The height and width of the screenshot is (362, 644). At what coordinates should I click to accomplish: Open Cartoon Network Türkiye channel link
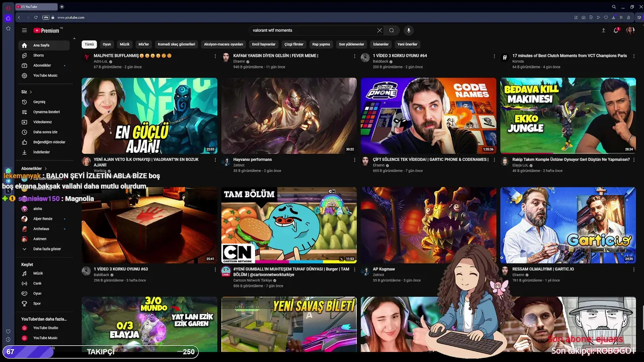(x=252, y=281)
